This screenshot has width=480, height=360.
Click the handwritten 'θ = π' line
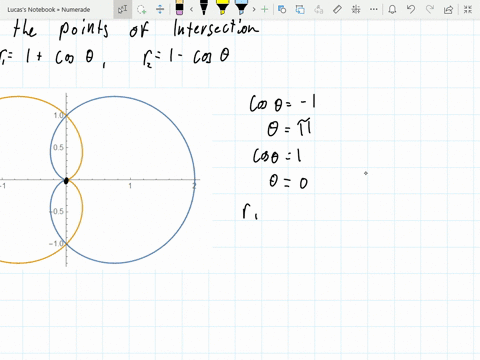[x=289, y=128]
